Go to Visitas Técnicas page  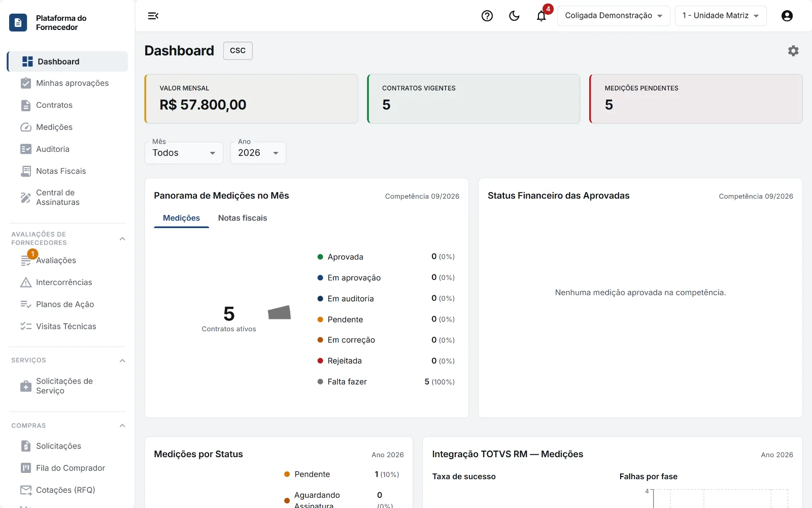click(x=67, y=326)
